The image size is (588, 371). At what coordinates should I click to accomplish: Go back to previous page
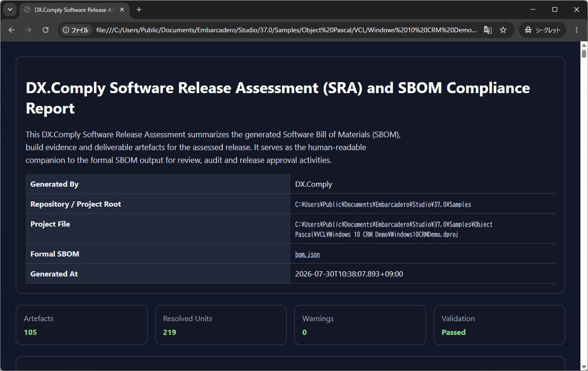coord(11,30)
